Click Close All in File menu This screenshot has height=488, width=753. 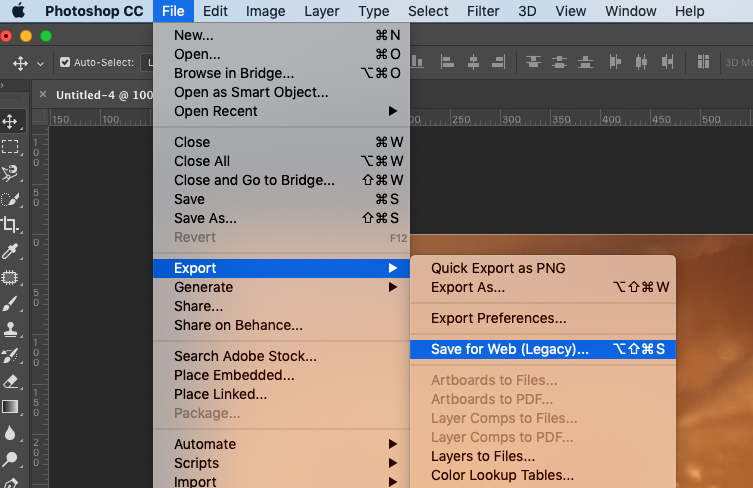282,161
